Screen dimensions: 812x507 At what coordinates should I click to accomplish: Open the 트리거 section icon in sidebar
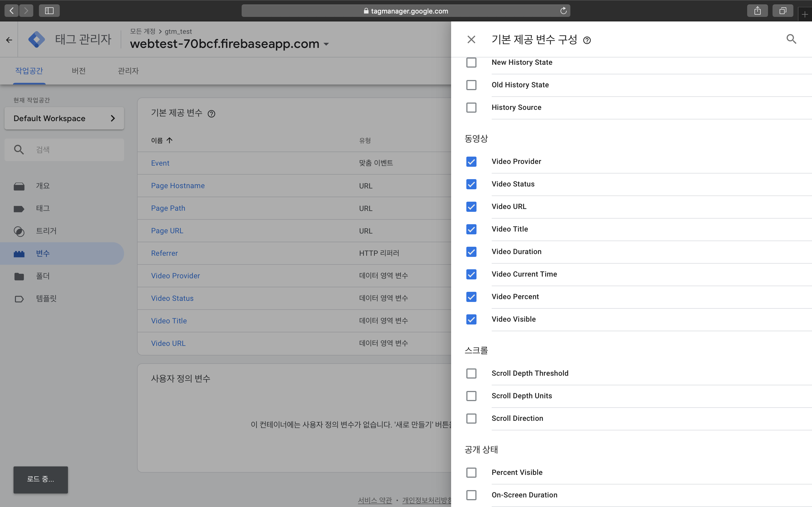19,231
